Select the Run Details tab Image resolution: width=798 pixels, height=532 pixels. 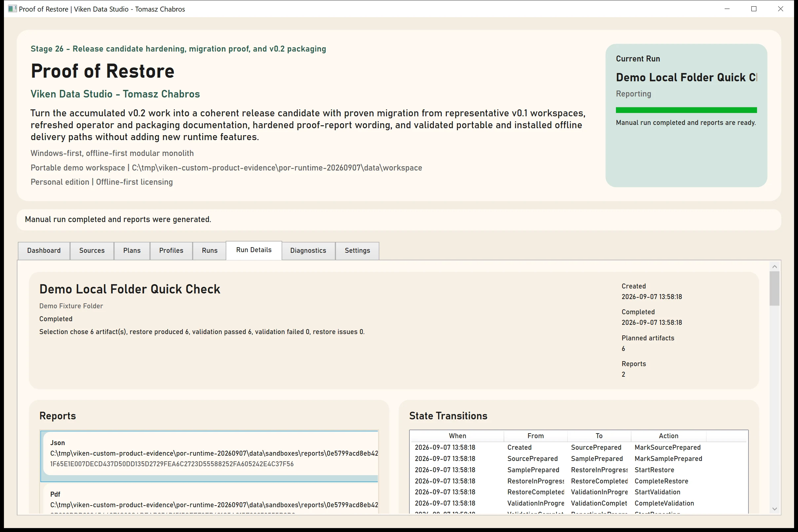click(254, 250)
